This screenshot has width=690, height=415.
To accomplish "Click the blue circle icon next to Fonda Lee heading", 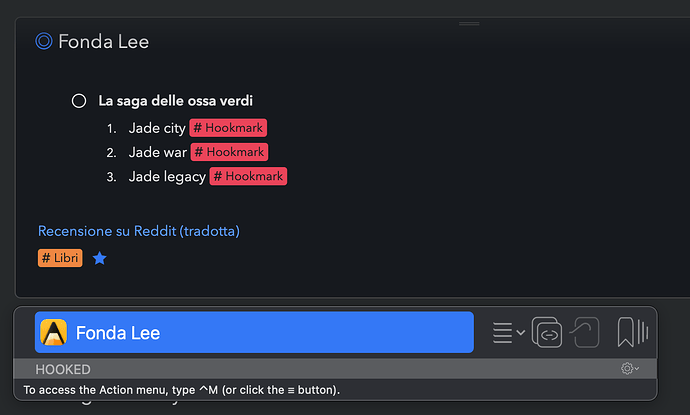I will [43, 41].
